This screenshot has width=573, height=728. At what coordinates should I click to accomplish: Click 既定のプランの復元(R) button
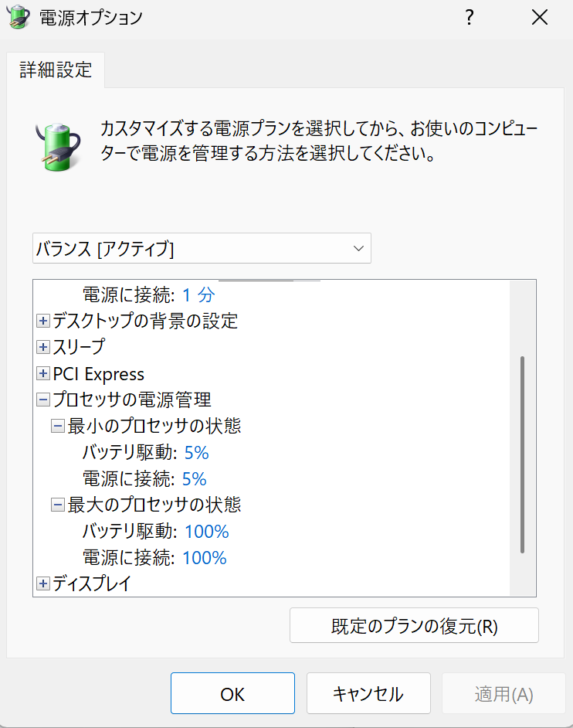pos(414,625)
